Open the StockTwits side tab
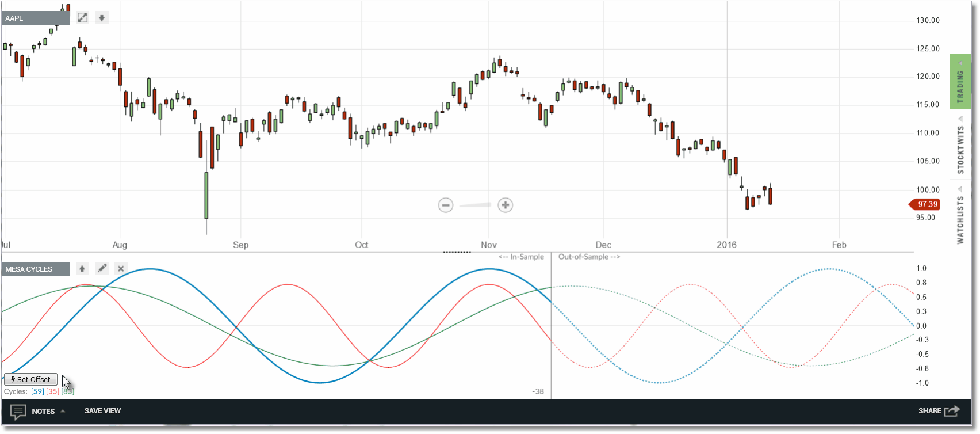The height and width of the screenshot is (434, 980). pos(960,146)
